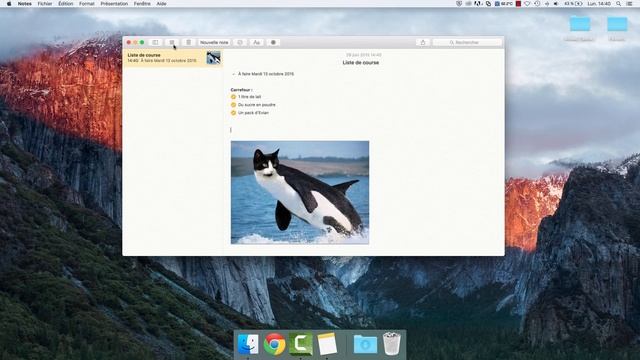Viewport: 640px width, 360px height.
Task: Open the attachments browser in Notes toolbar
Action: (x=172, y=42)
